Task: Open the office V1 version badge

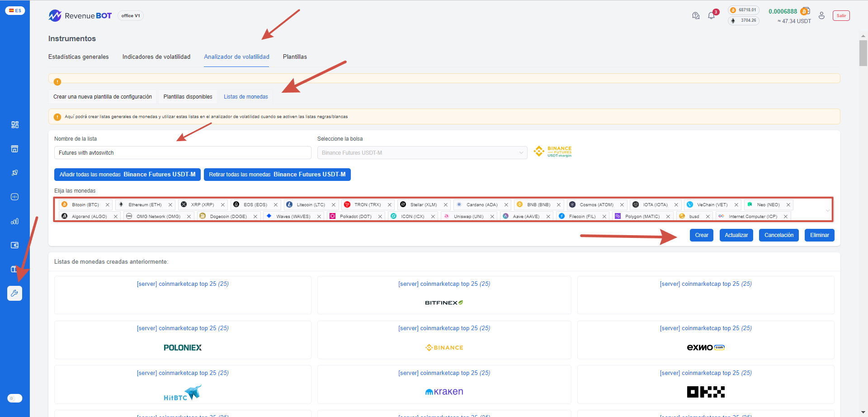Action: [131, 16]
